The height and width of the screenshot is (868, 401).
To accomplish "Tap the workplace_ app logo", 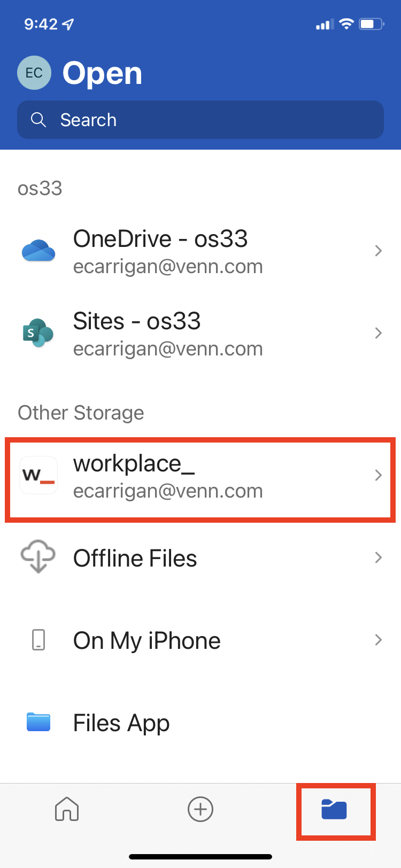I will (x=38, y=475).
